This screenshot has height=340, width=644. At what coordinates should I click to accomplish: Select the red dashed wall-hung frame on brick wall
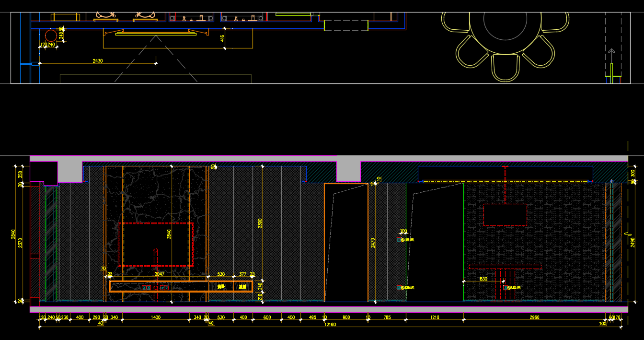(505, 215)
